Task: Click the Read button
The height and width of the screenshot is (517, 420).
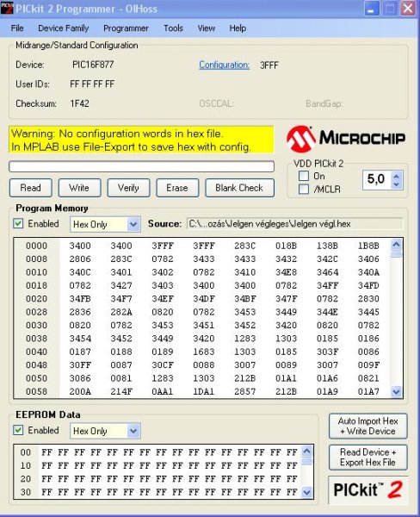Action: point(31,188)
